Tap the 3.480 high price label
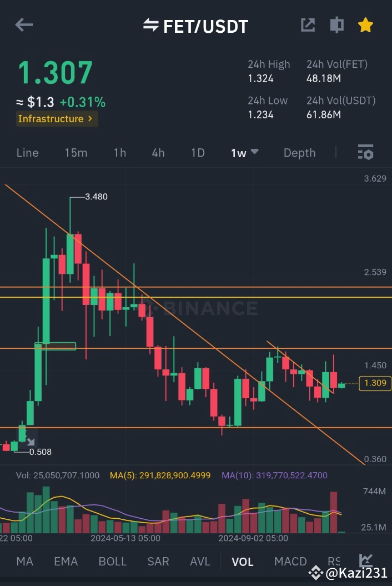The height and width of the screenshot is (586, 392). click(x=96, y=197)
